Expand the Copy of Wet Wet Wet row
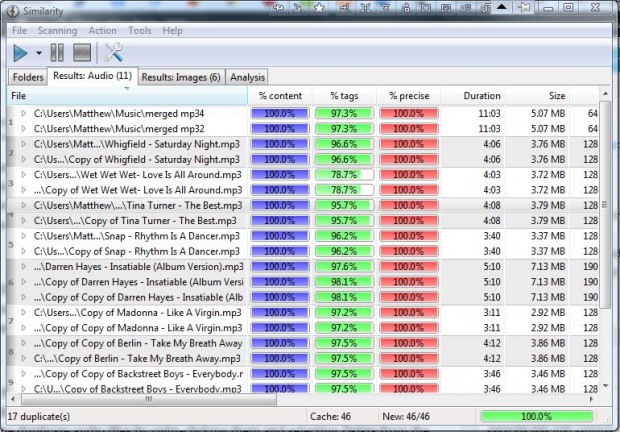The image size is (620, 432). click(23, 190)
